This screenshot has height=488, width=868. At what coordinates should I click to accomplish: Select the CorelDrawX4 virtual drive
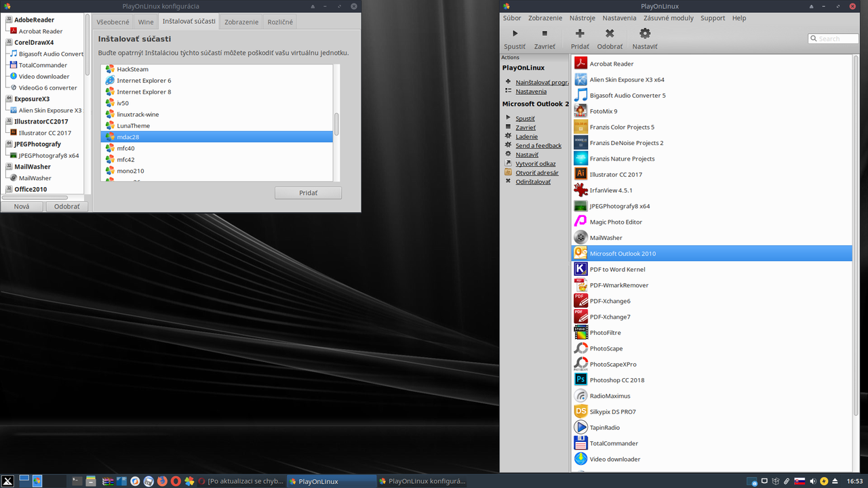click(34, 42)
